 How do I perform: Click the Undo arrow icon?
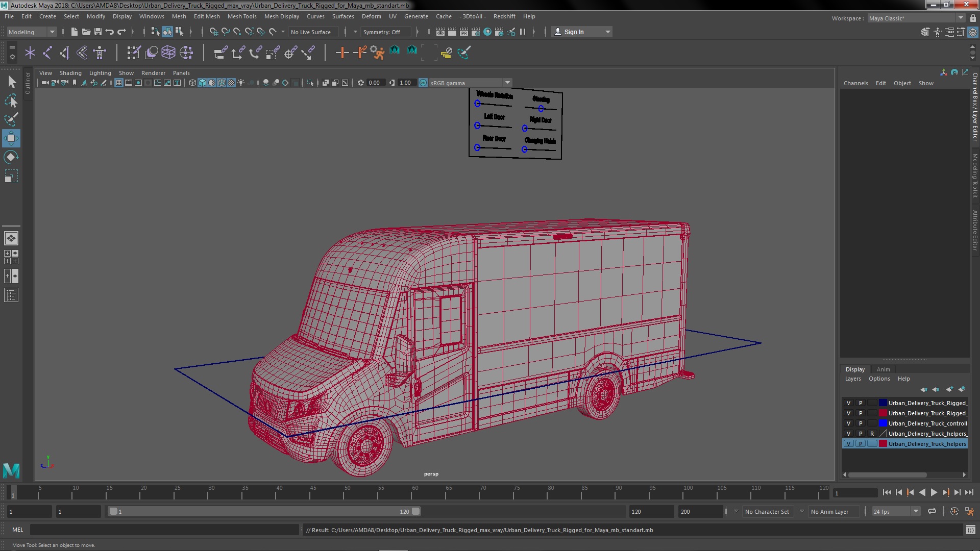click(x=110, y=32)
